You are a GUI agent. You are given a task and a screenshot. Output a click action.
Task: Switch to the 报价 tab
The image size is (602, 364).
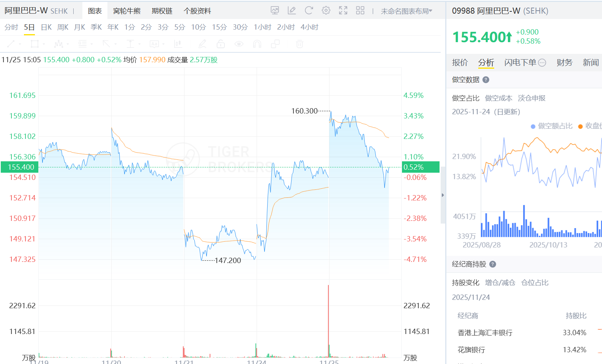[x=460, y=63]
